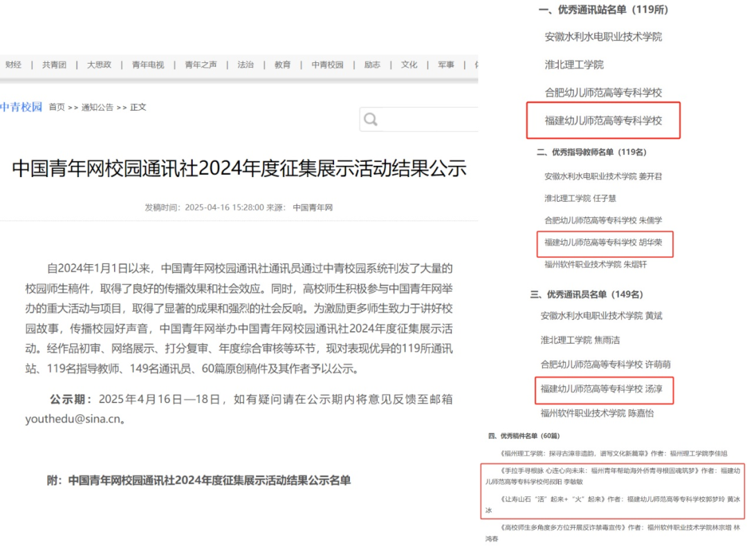Viewport: 747px width, 560px height.
Task: Open the 法治 section
Action: point(246,65)
